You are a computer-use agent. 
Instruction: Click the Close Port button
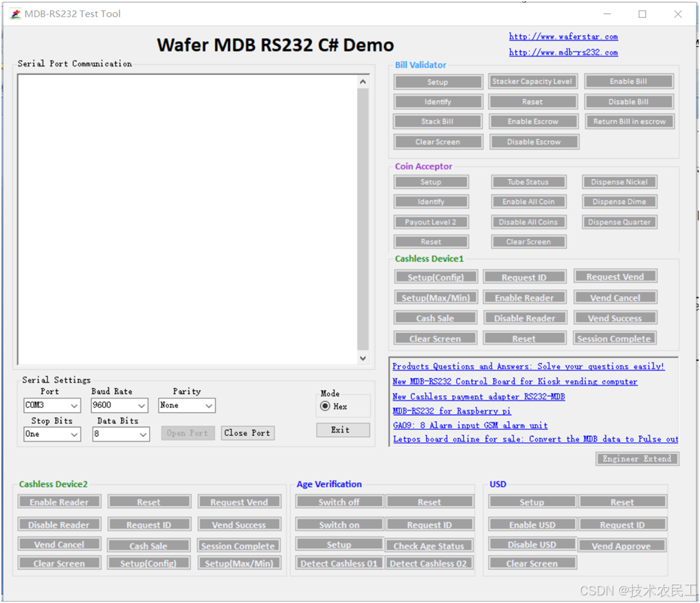click(x=247, y=433)
